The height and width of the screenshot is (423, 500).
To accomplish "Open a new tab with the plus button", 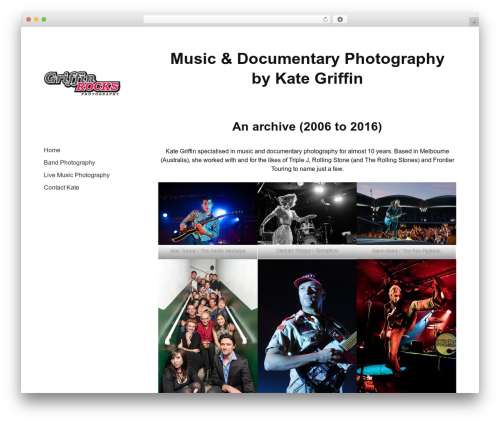I will 474,22.
